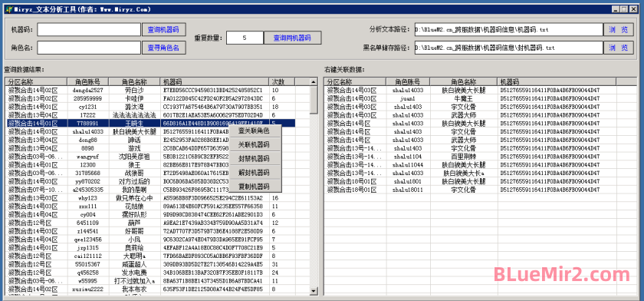Select the wangyuf account row
This screenshot has height=301, width=644.
(x=150, y=156)
